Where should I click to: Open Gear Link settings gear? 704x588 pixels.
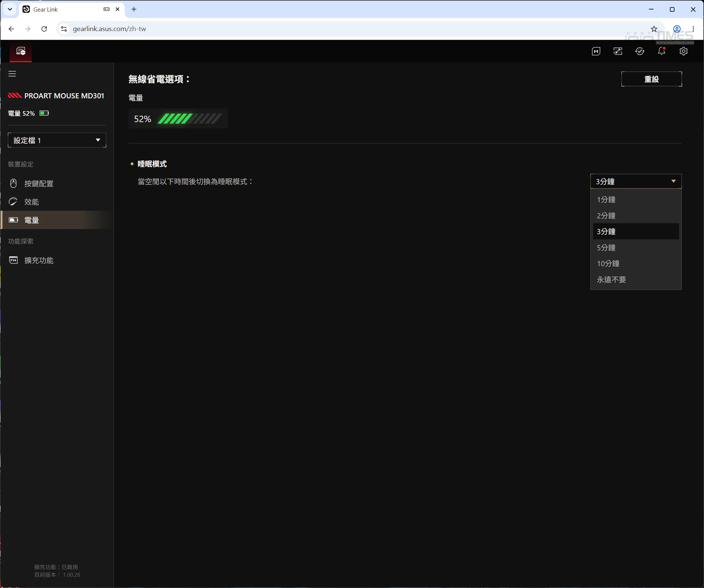pos(683,51)
